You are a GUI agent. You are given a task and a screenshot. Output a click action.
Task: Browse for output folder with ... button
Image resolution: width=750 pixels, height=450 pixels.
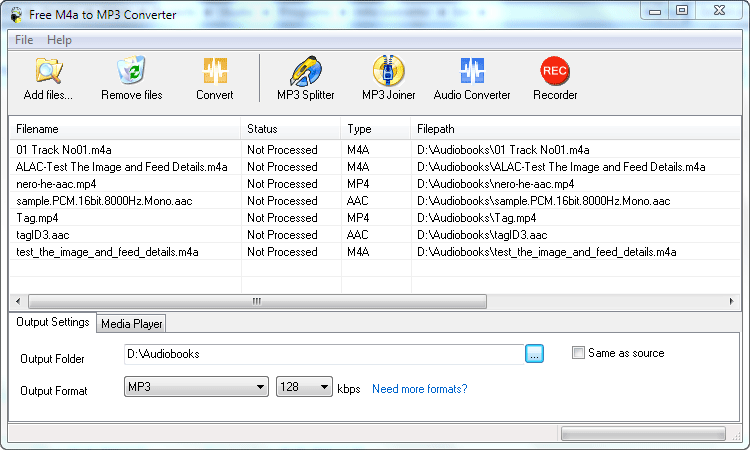(534, 353)
